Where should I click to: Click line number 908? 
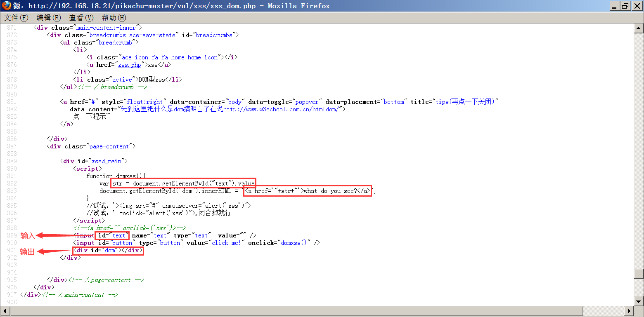pos(12,302)
